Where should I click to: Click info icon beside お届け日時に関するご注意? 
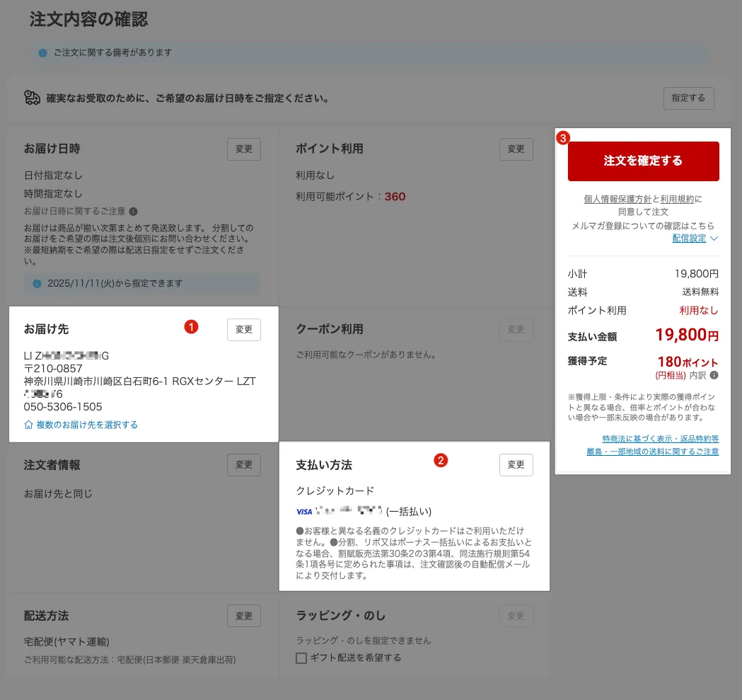click(134, 211)
